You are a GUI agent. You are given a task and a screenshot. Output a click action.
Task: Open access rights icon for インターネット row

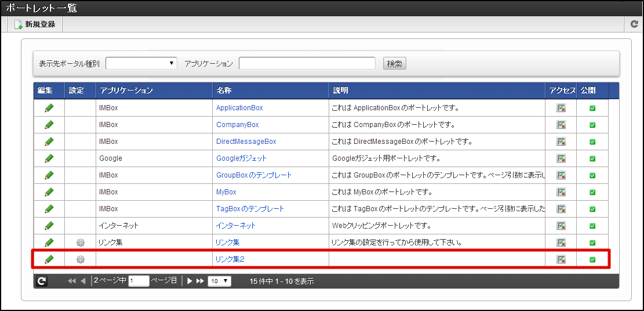561,226
